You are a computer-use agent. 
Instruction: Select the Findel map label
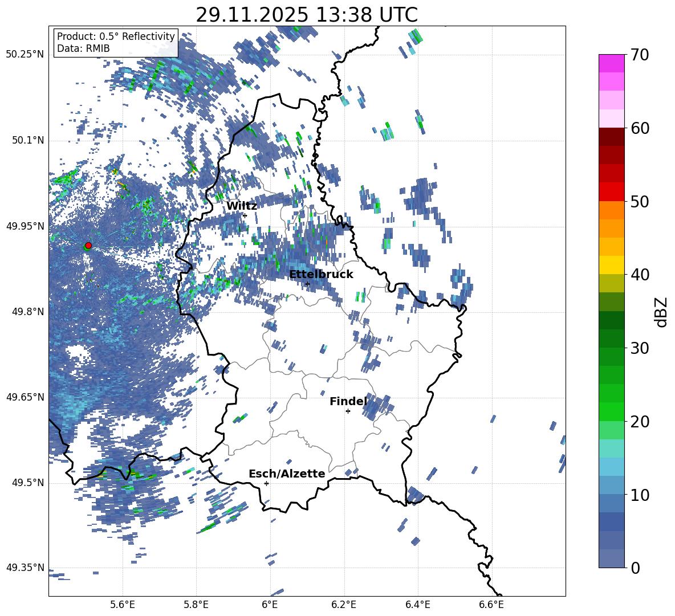tap(348, 401)
